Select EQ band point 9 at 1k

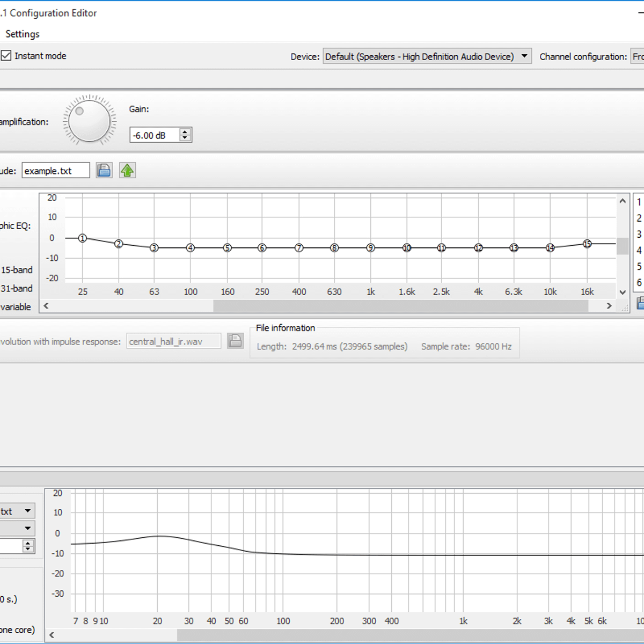(370, 248)
